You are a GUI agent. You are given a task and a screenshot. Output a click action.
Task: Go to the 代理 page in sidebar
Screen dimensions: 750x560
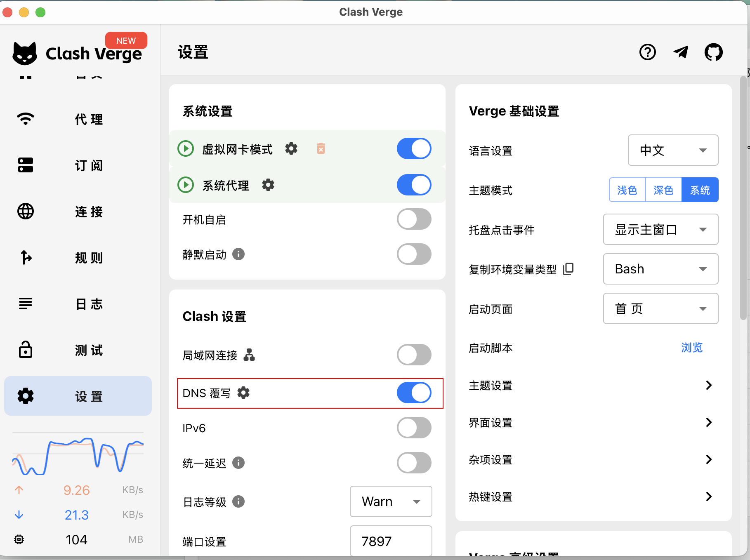78,119
